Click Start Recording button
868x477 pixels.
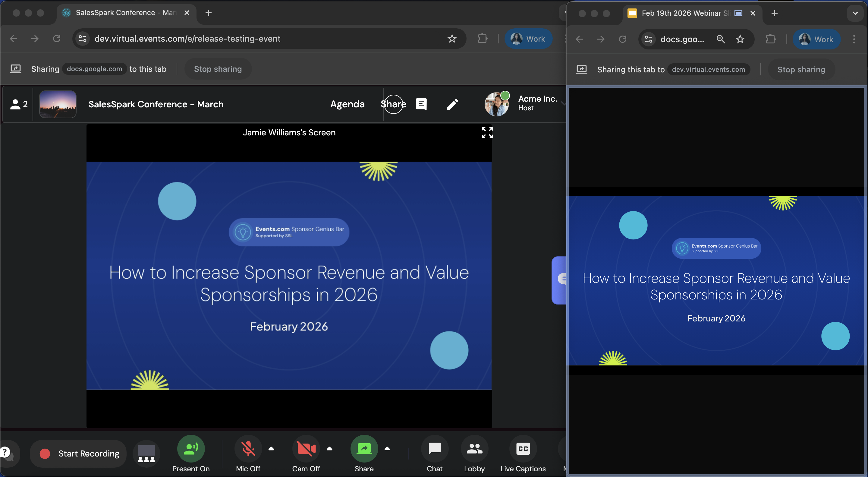click(x=78, y=453)
